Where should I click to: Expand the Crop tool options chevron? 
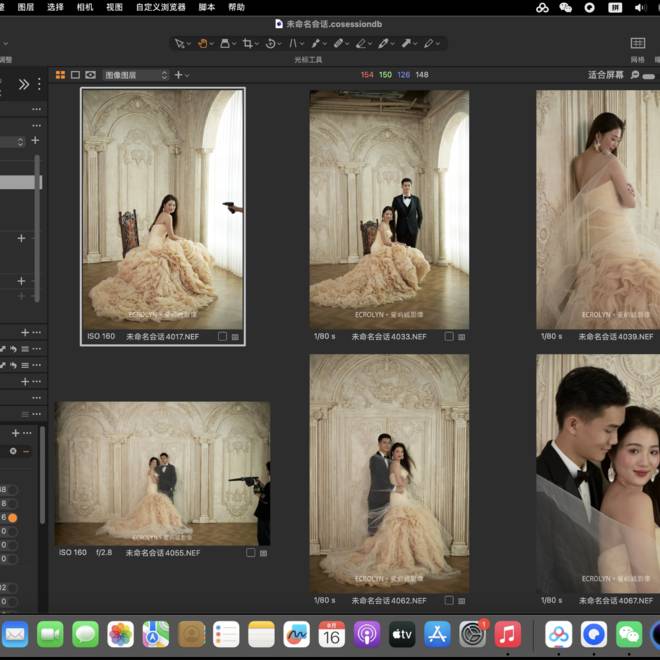[x=257, y=44]
